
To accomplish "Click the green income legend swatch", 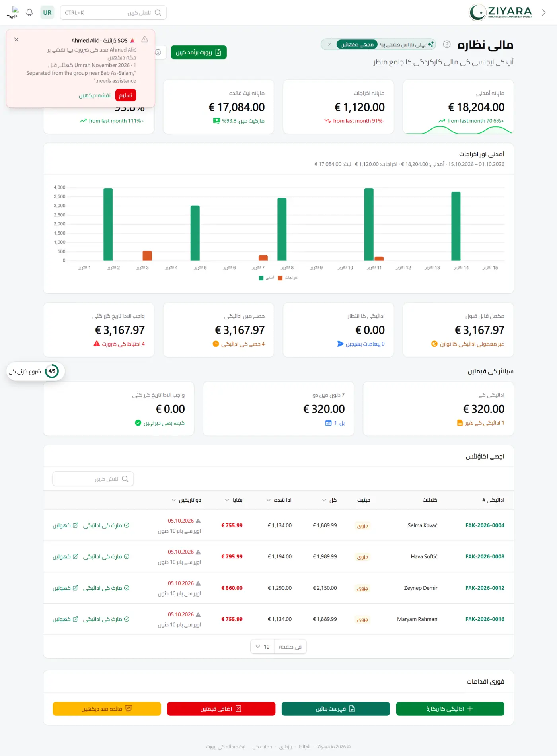I will pyautogui.click(x=261, y=278).
